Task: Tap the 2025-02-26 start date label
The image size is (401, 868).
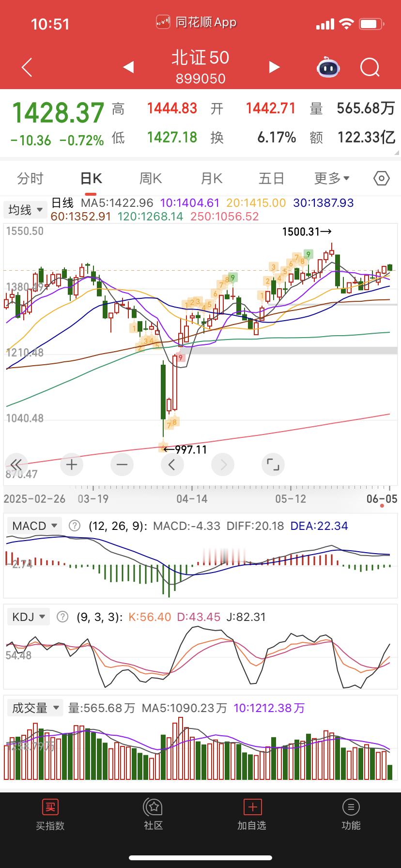Action: [34, 498]
